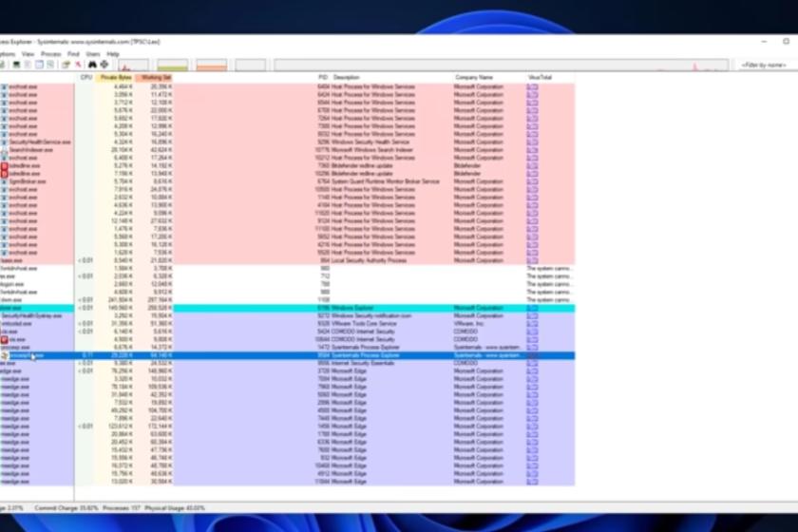Click the Windows Security Health Service description
The width and height of the screenshot is (798, 532).
pos(370,142)
